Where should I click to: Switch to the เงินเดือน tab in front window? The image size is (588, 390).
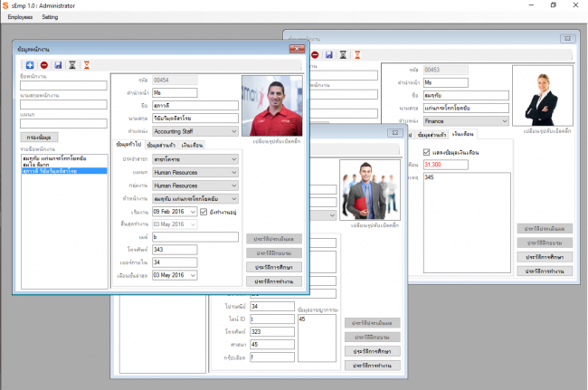coord(192,145)
